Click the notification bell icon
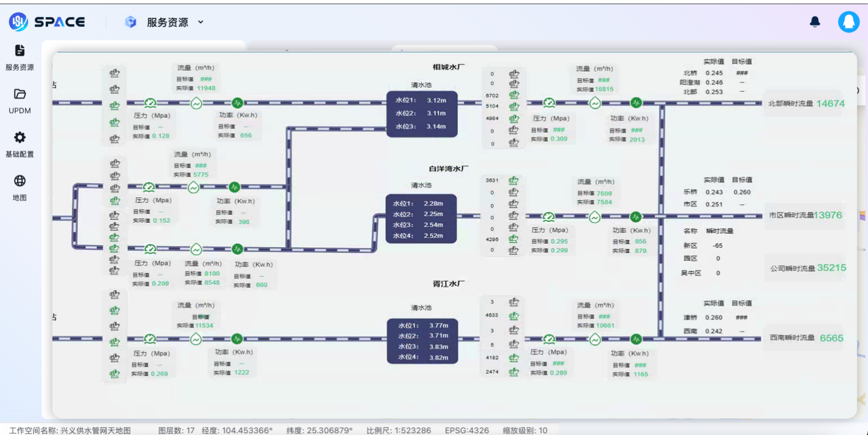 [815, 22]
